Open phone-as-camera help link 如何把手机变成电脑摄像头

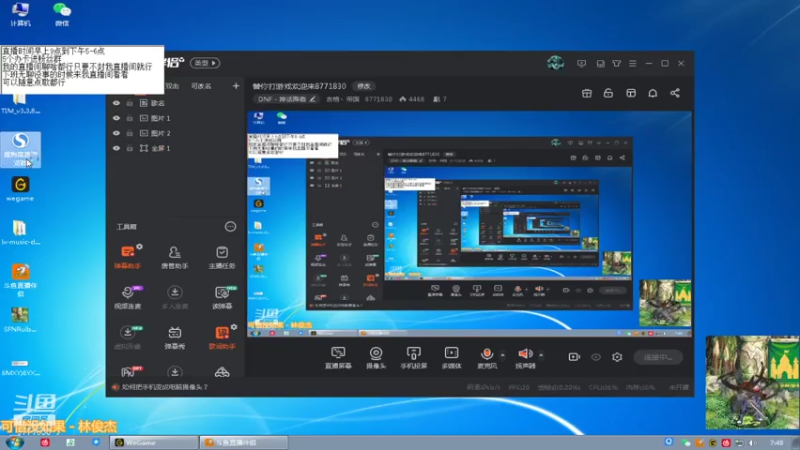(x=165, y=387)
